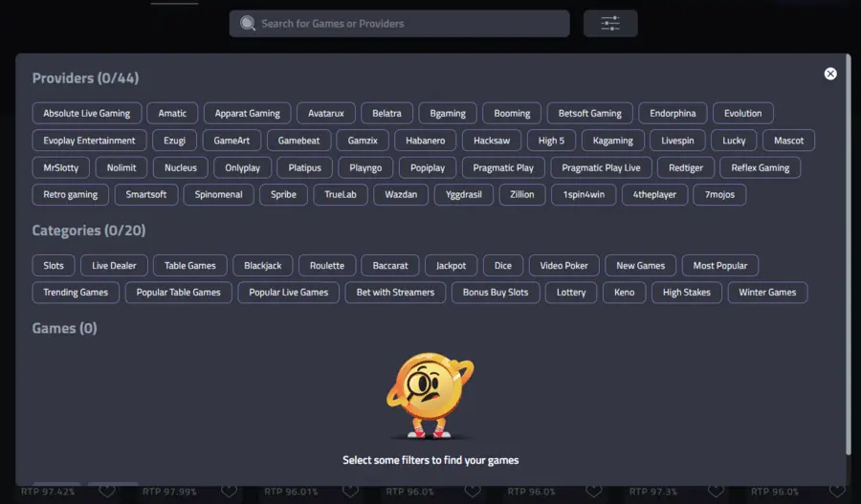The height and width of the screenshot is (504, 861).
Task: Click the magnifier icon in search bar
Action: click(248, 24)
